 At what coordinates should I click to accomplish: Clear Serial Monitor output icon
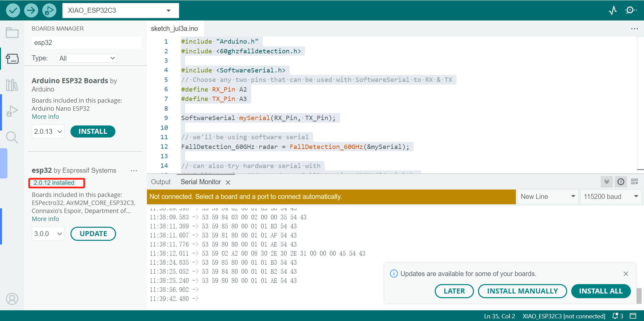[634, 182]
